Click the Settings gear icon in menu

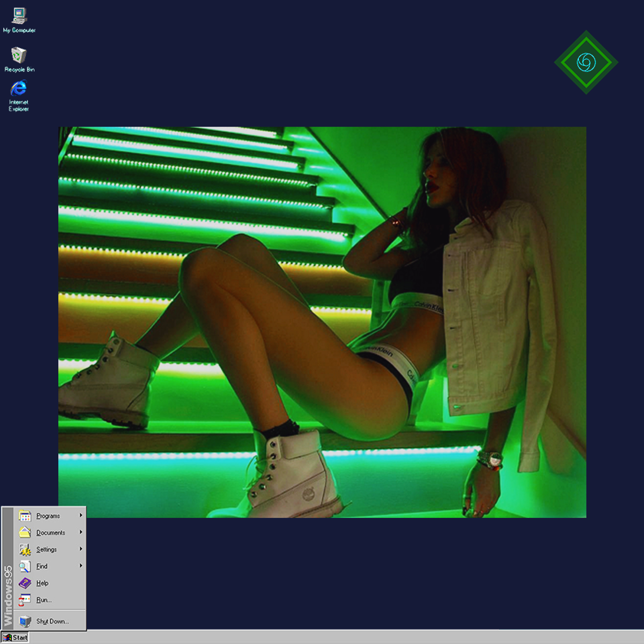[25, 549]
